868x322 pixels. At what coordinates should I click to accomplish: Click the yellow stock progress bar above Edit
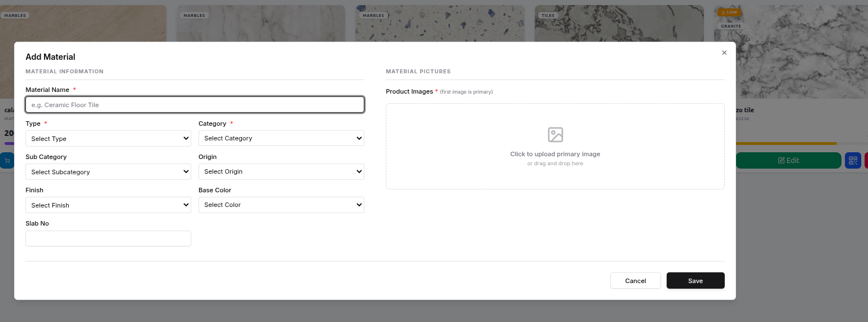pyautogui.click(x=786, y=143)
